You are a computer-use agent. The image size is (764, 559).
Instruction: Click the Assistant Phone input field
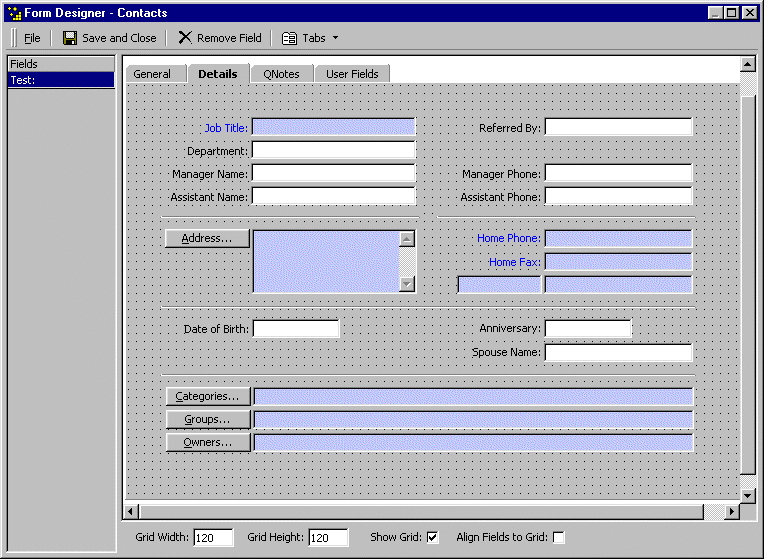618,196
